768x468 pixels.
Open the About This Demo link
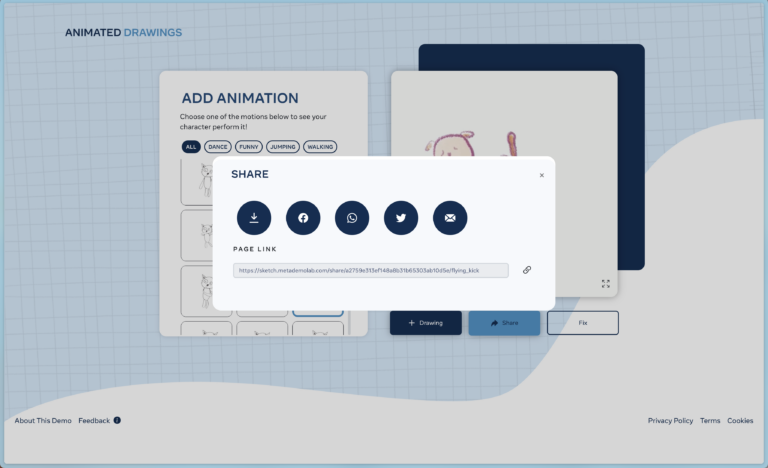[43, 420]
